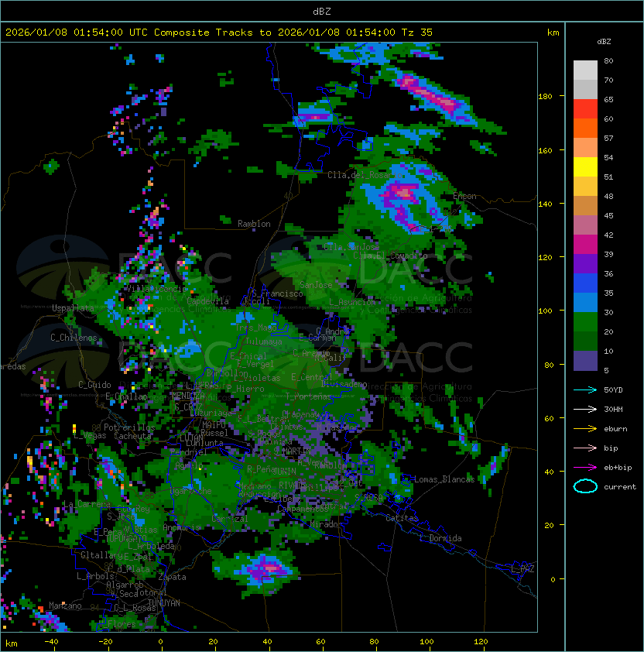Select the light gray top swatch in the legend
Image resolution: width=644 pixels, height=652 pixels.
[x=585, y=70]
